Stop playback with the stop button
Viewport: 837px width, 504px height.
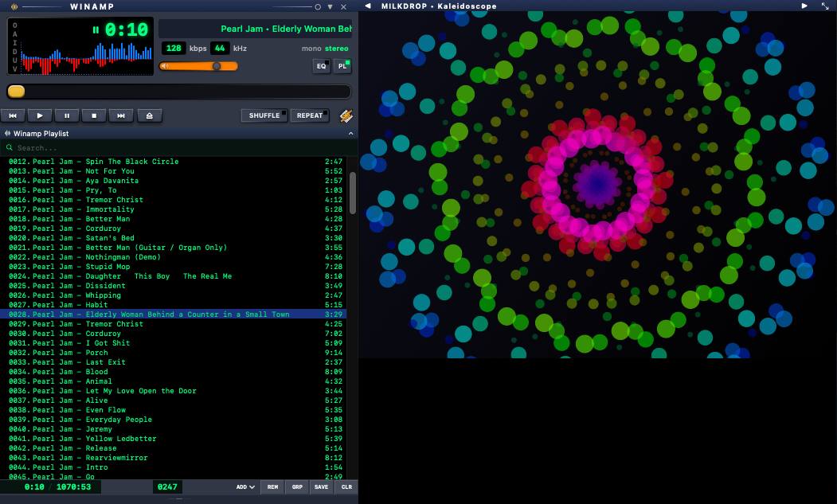(94, 115)
